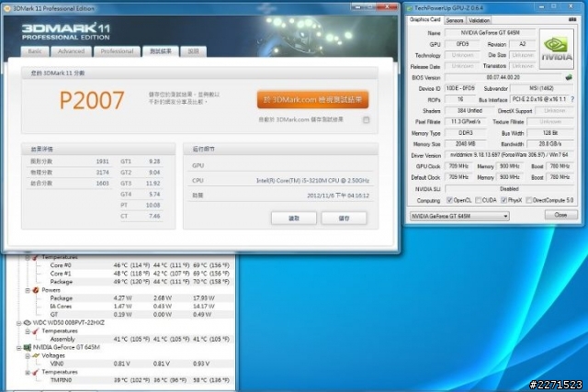Click the Subvendor MSI (1462) field
The image size is (588, 392).
coord(542,88)
